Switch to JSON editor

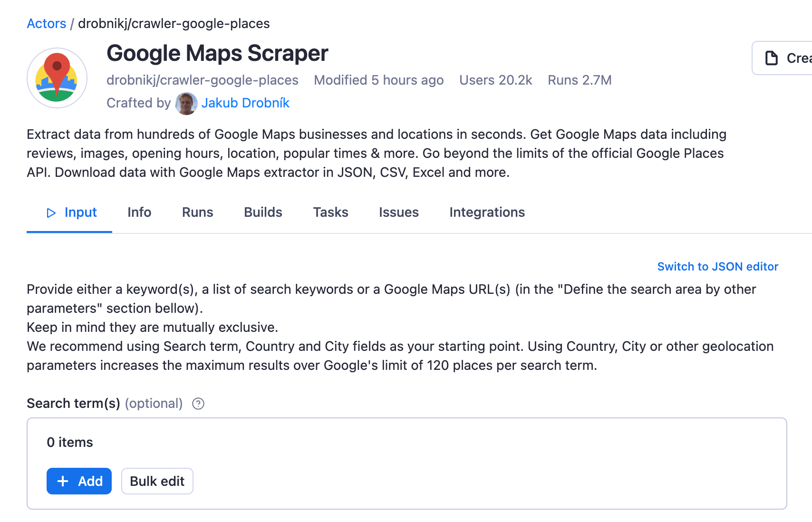coord(717,267)
